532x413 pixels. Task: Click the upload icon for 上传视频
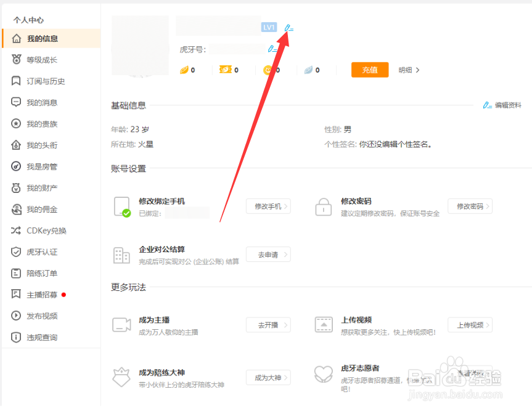coord(324,325)
